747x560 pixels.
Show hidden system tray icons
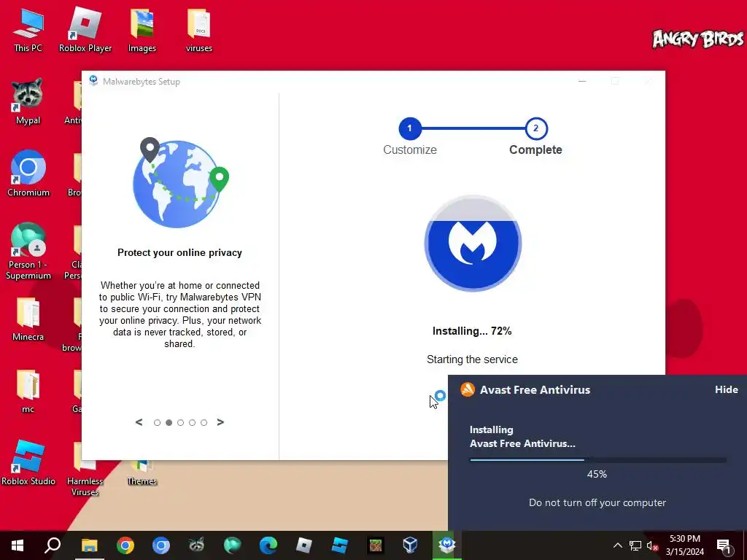click(x=617, y=545)
